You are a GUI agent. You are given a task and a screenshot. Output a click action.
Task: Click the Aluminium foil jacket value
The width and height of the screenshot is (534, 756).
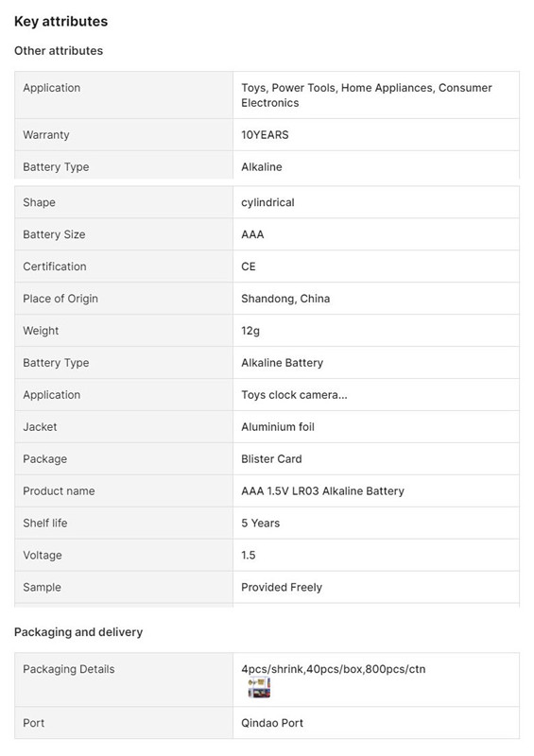[x=278, y=427]
